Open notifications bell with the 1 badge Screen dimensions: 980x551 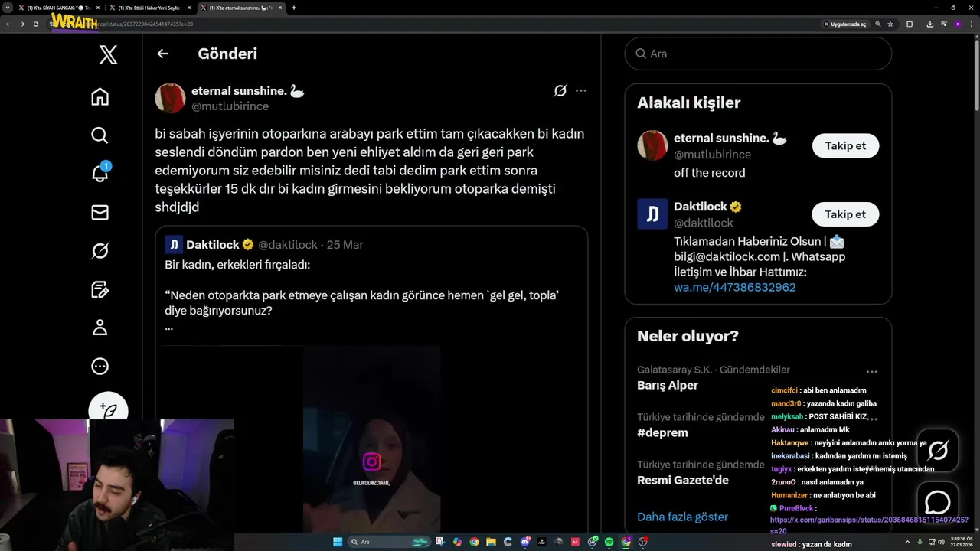click(100, 173)
